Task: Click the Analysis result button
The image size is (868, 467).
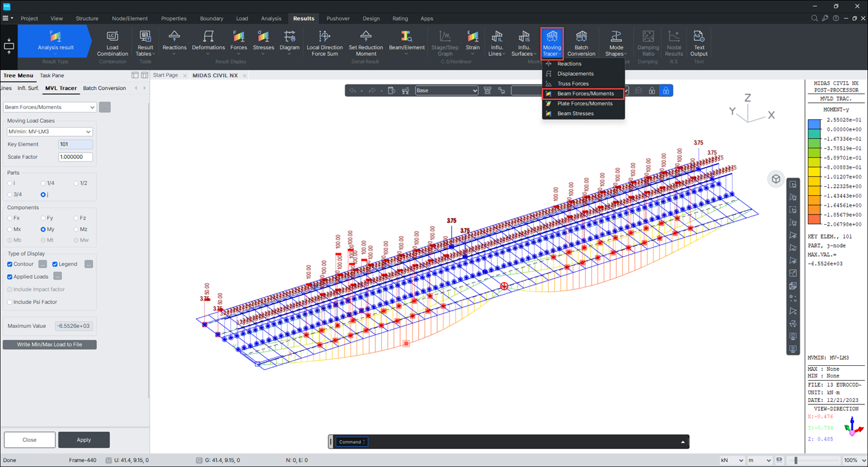Action: 55,41
